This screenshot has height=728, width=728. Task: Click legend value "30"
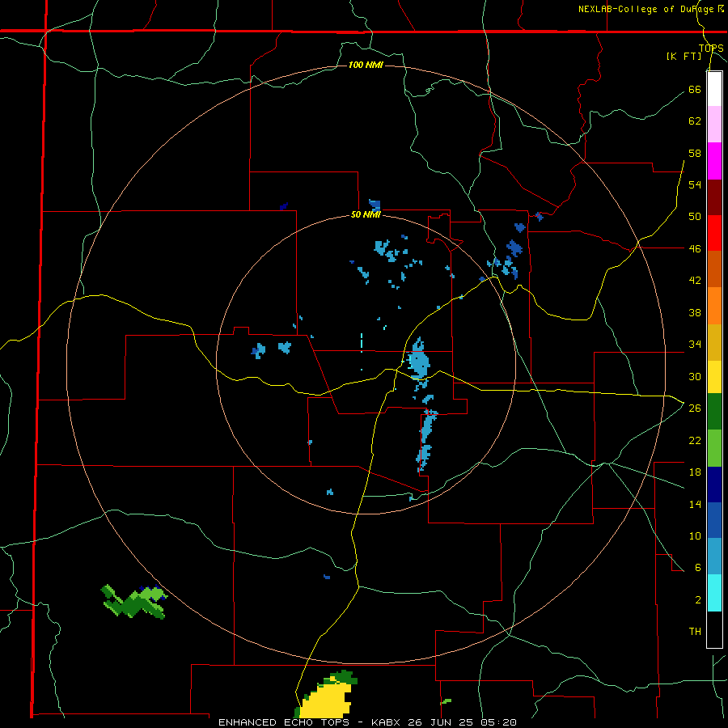pyautogui.click(x=695, y=376)
